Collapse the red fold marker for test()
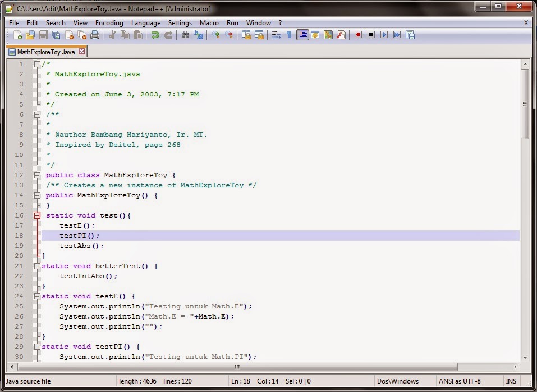This screenshot has width=537, height=392. (x=38, y=216)
